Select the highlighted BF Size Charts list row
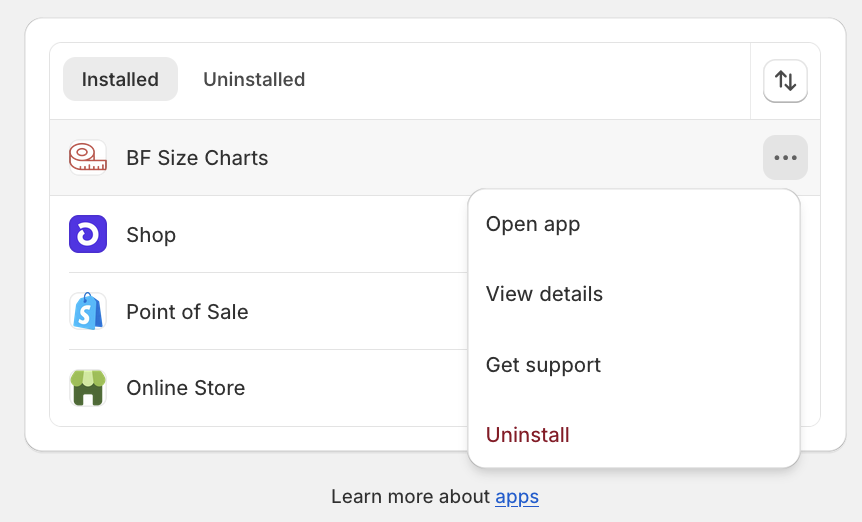The width and height of the screenshot is (862, 522). coord(435,158)
